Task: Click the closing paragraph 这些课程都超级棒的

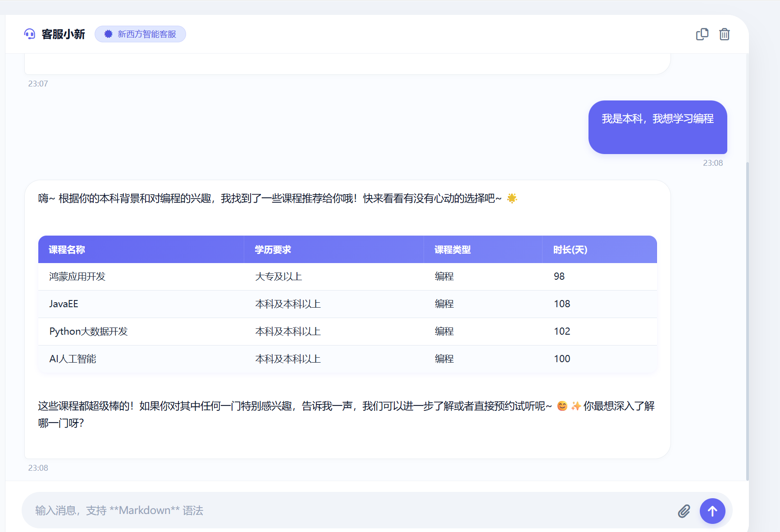Action: tap(346, 414)
